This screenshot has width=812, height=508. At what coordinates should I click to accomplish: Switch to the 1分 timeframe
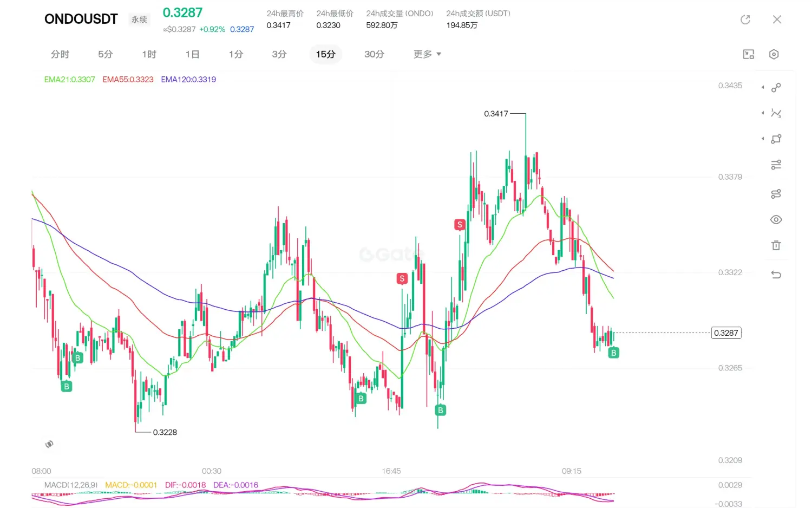click(236, 54)
